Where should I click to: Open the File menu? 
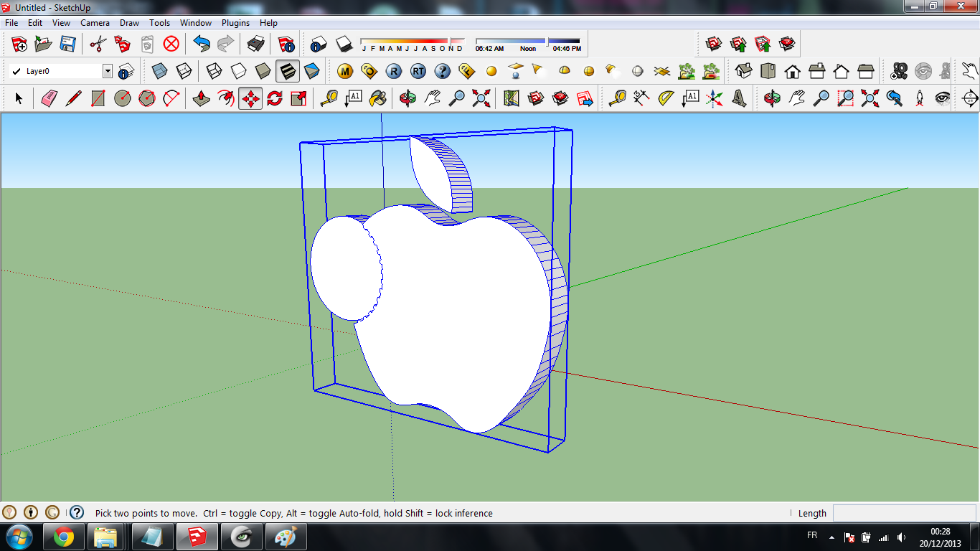(x=11, y=23)
